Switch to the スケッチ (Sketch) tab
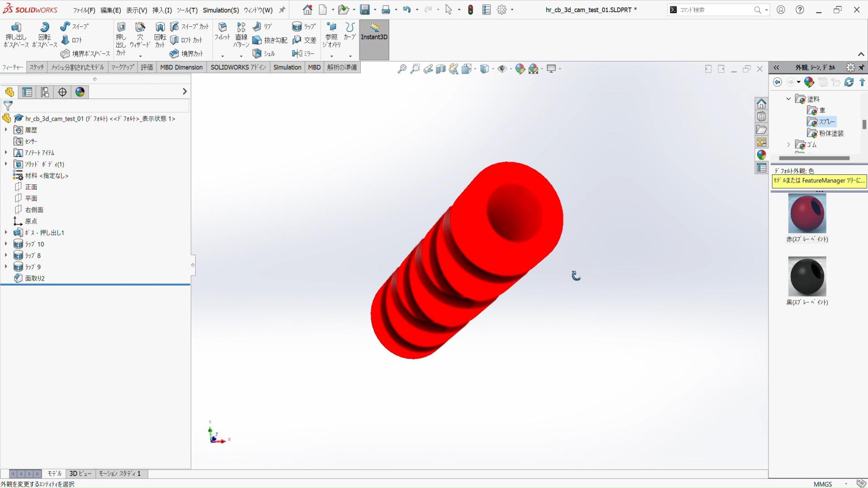The width and height of the screenshot is (868, 488). (37, 67)
